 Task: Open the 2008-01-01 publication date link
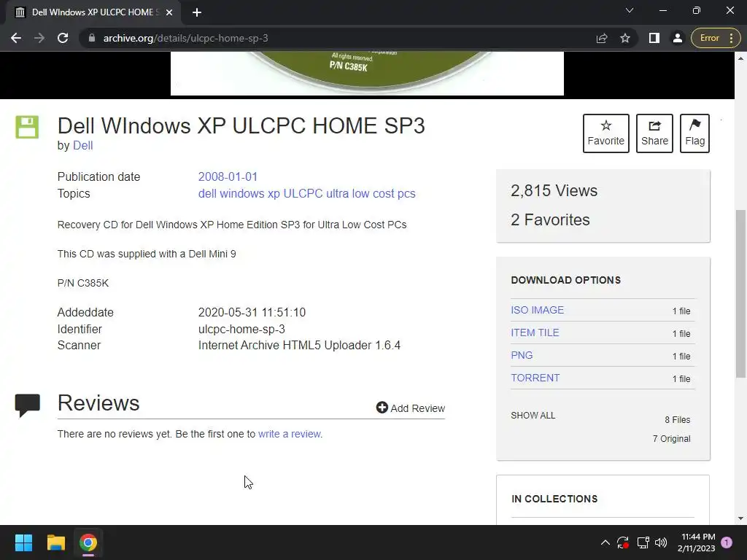point(228,176)
